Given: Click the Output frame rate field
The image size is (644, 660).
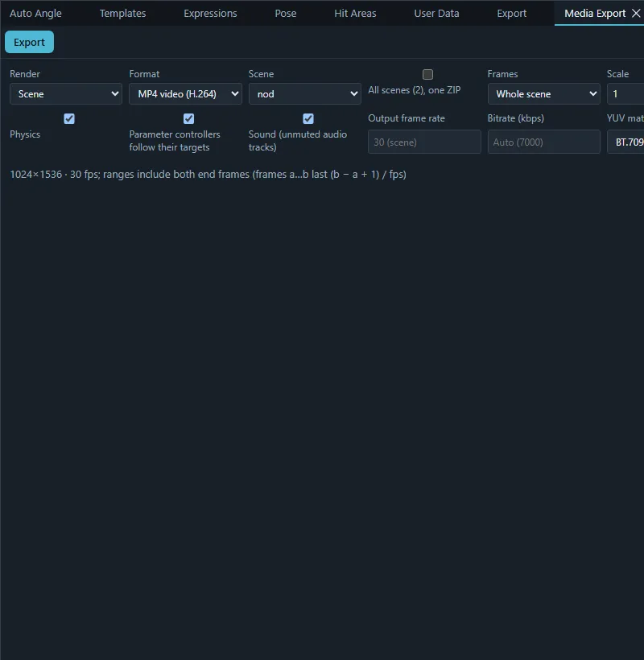Looking at the screenshot, I should pyautogui.click(x=424, y=142).
